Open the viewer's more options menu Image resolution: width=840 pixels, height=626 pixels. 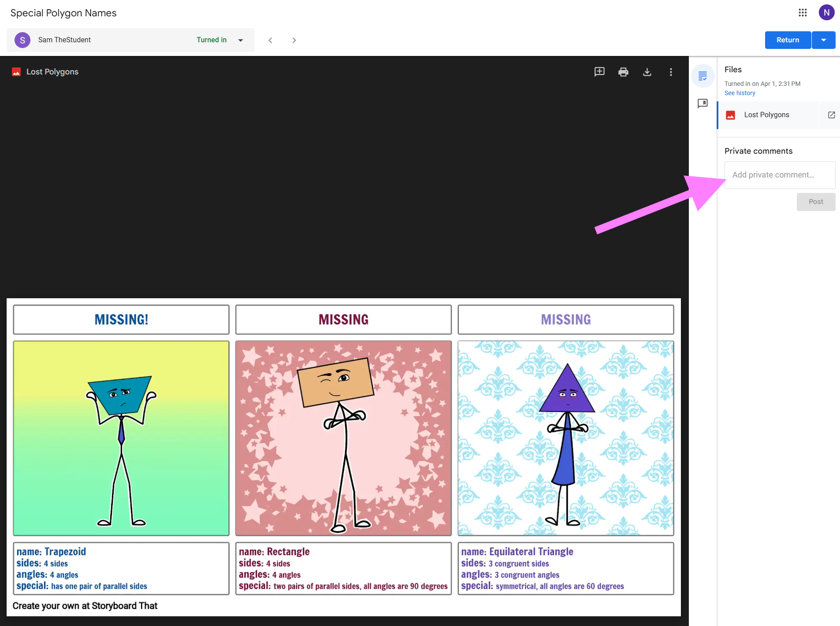671,72
